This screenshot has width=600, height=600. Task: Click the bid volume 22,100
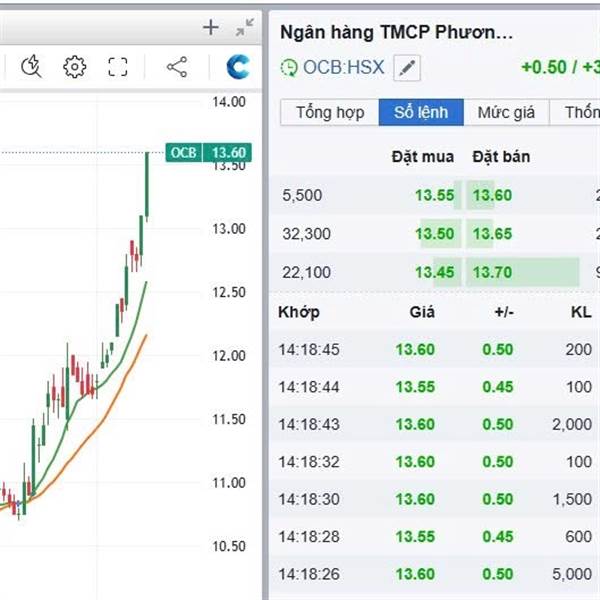pyautogui.click(x=307, y=272)
